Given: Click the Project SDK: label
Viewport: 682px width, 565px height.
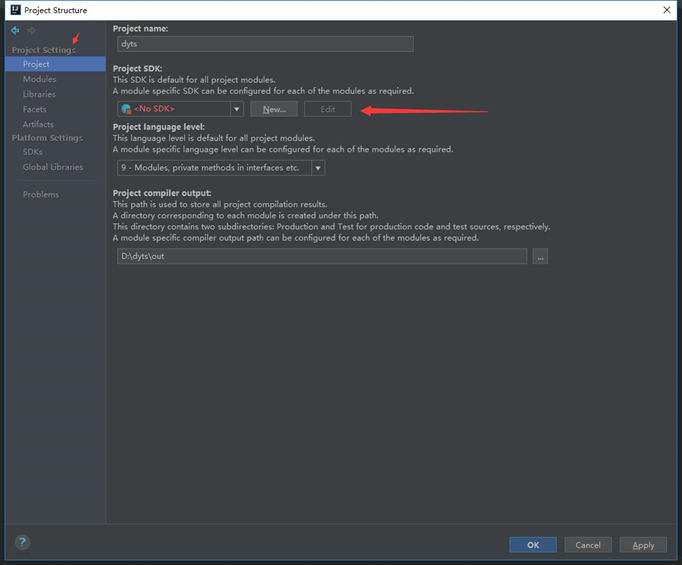Looking at the screenshot, I should (137, 69).
